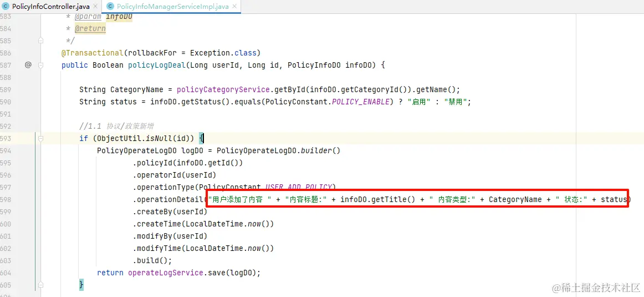The width and height of the screenshot is (644, 297).
Task: Click the @ gutter icon on line 587
Action: [28, 64]
